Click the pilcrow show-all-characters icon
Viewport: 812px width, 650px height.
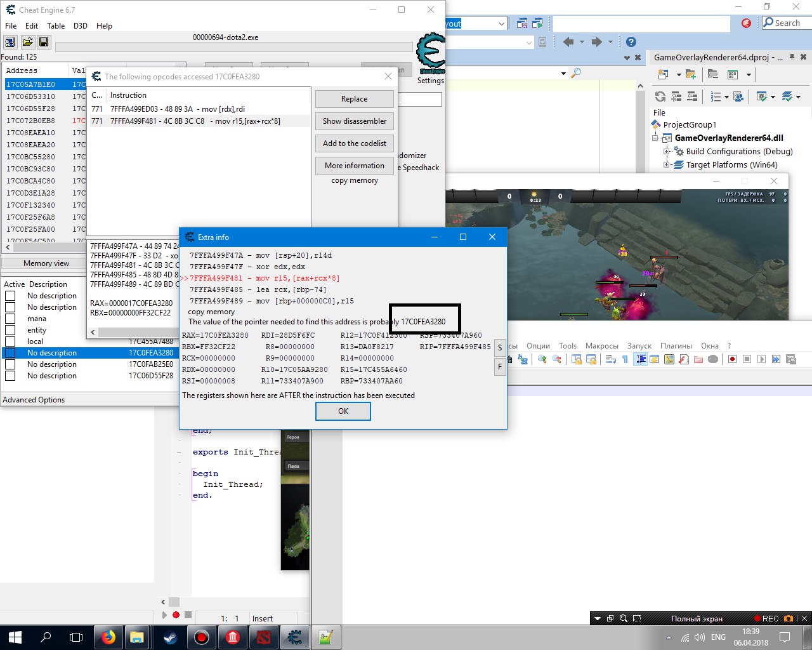(625, 359)
